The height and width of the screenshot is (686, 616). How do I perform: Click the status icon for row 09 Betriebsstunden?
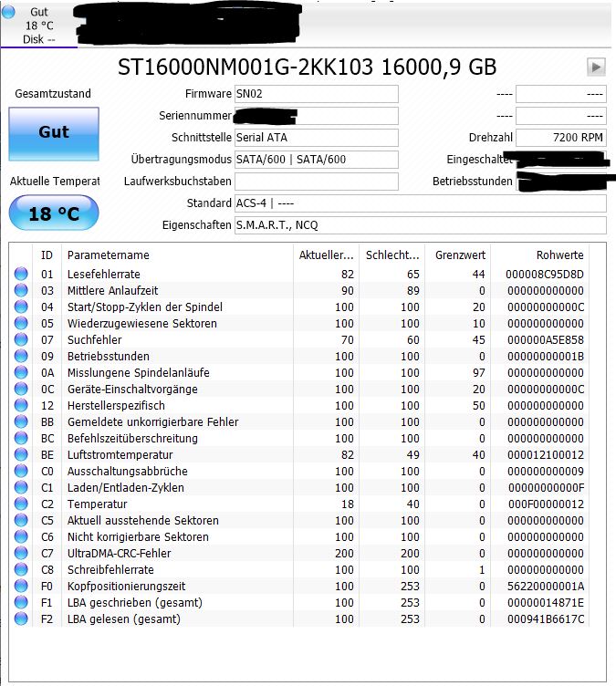click(x=21, y=356)
